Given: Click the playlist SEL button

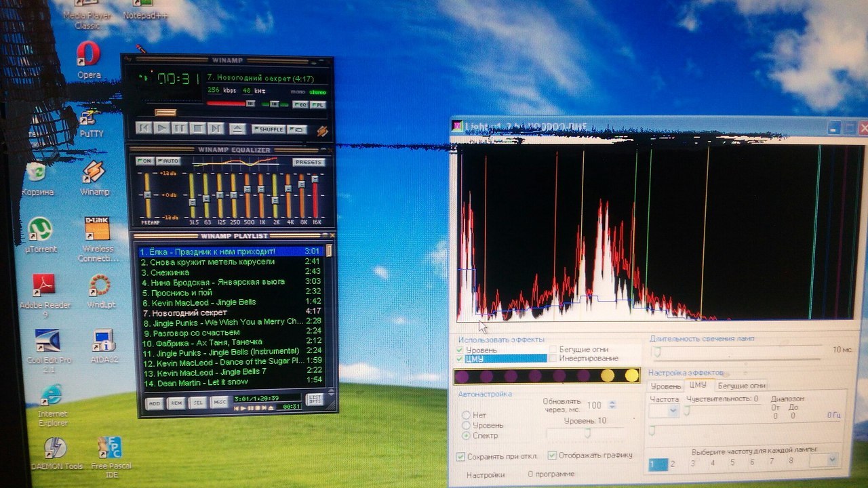Looking at the screenshot, I should (x=197, y=403).
